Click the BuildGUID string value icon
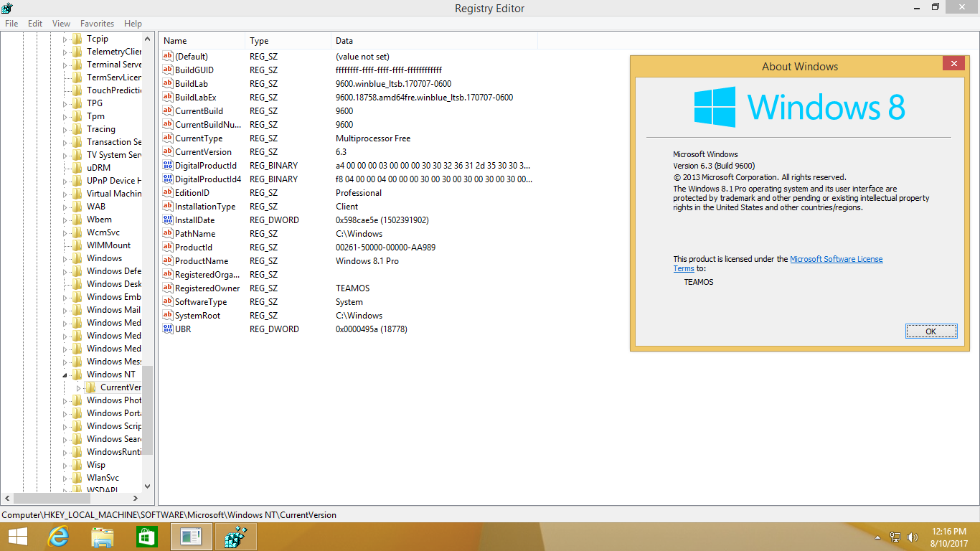980x551 pixels. [169, 70]
